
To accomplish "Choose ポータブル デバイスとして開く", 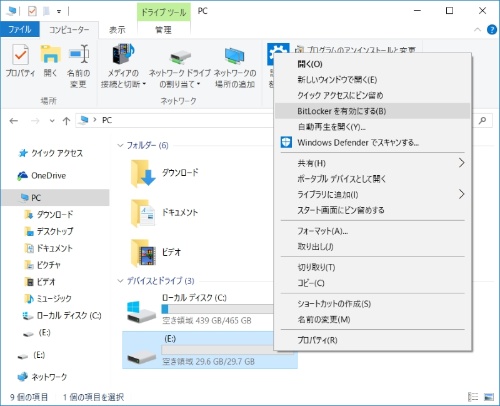I will pyautogui.click(x=373, y=179).
